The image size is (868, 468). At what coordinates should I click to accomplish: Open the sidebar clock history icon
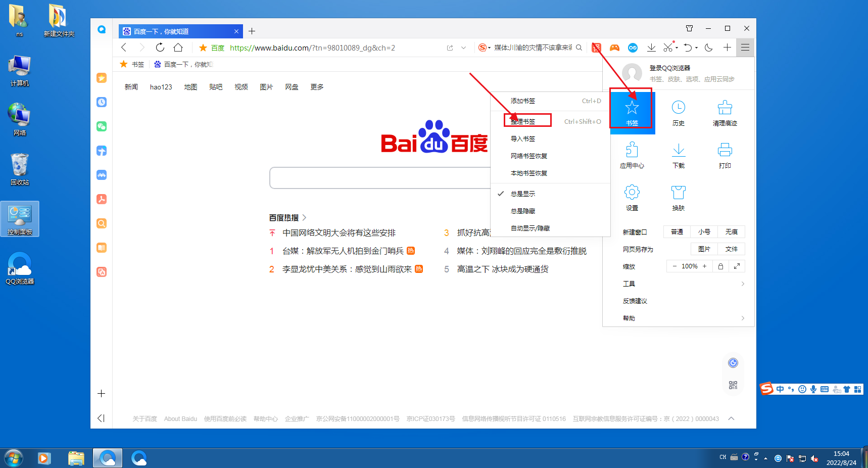(102, 102)
